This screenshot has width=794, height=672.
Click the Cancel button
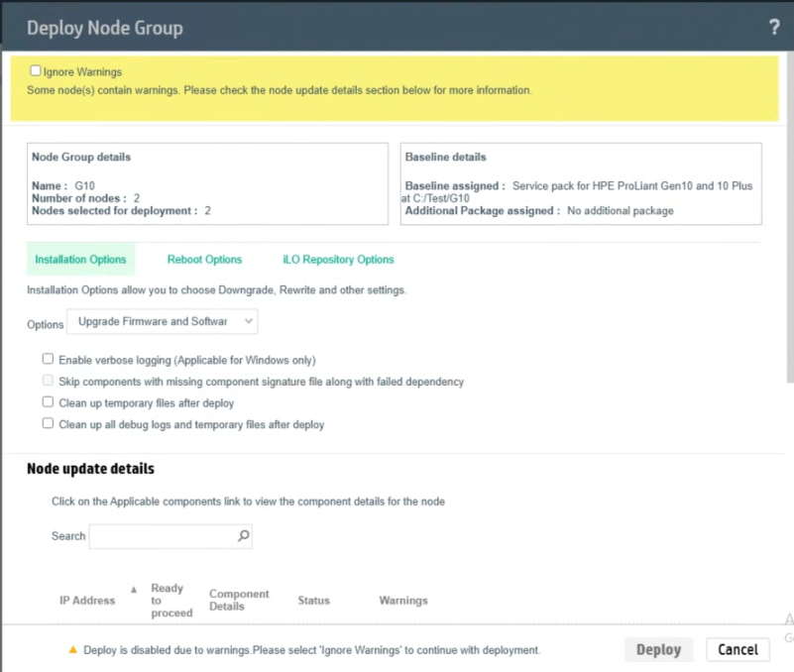click(737, 650)
